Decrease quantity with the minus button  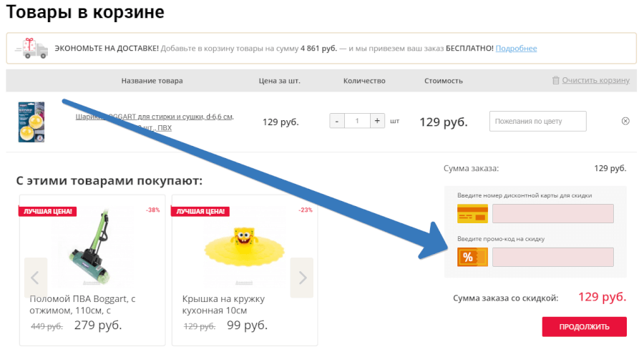(336, 121)
